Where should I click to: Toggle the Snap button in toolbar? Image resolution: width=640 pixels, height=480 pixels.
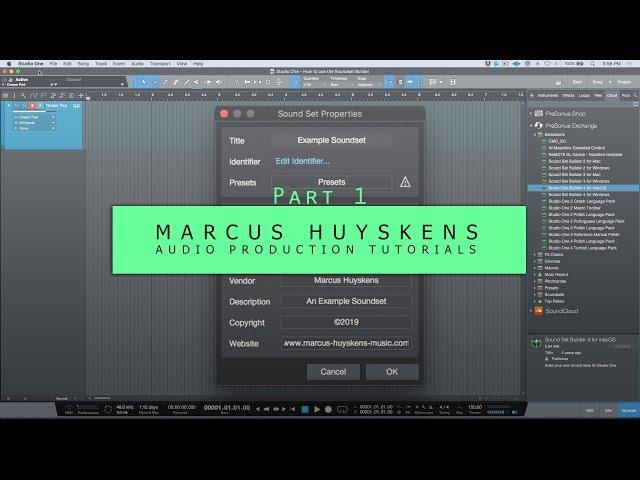tap(389, 82)
